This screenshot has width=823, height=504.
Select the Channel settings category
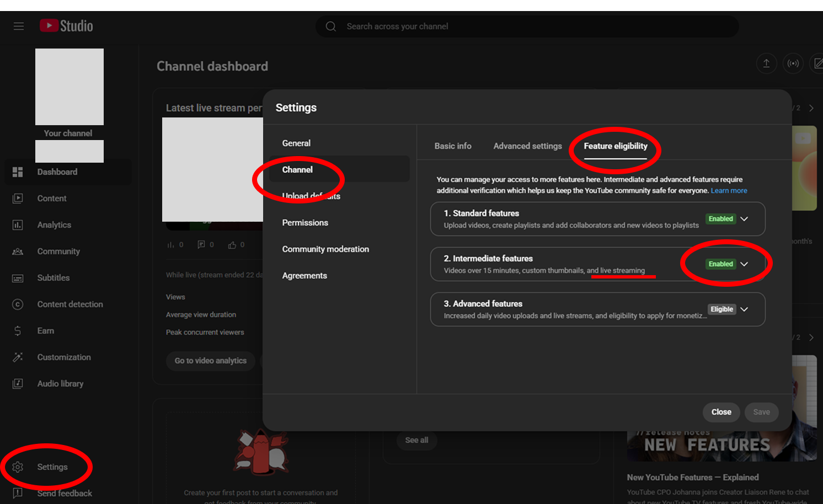click(297, 169)
